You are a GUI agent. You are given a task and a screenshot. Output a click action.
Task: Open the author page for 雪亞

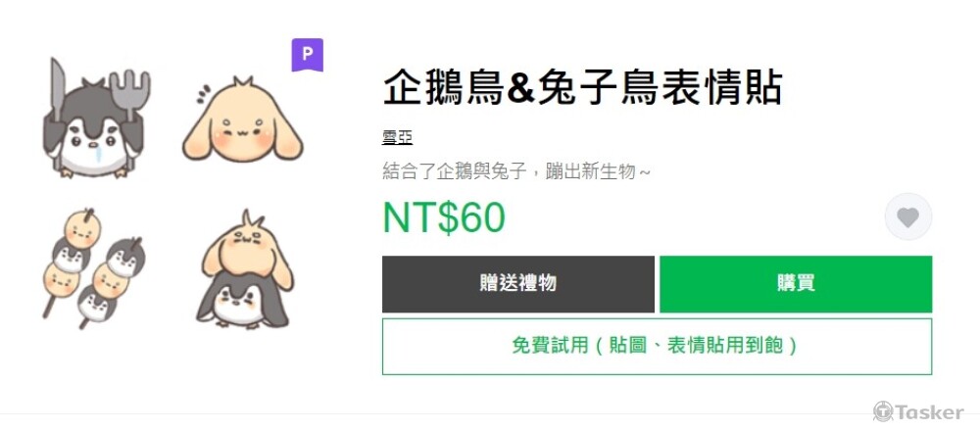tap(398, 137)
